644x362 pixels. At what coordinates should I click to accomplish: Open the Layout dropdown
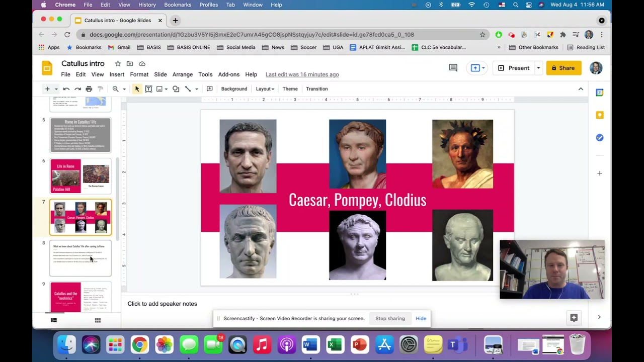coord(265,89)
